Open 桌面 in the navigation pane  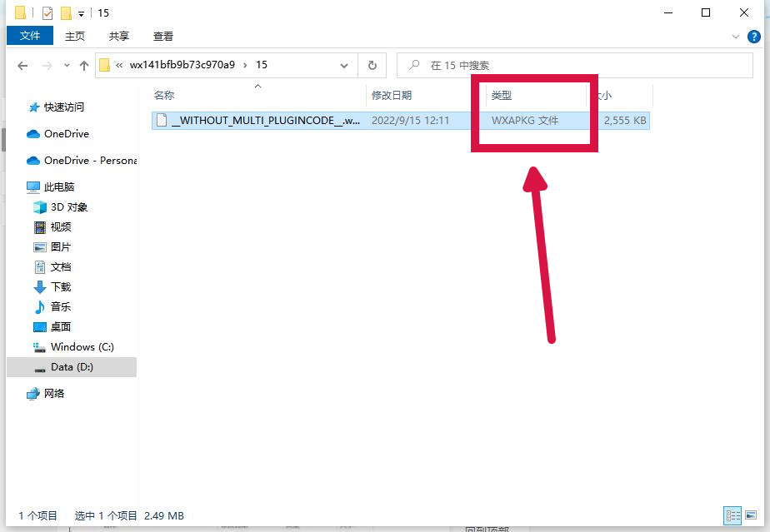[61, 327]
